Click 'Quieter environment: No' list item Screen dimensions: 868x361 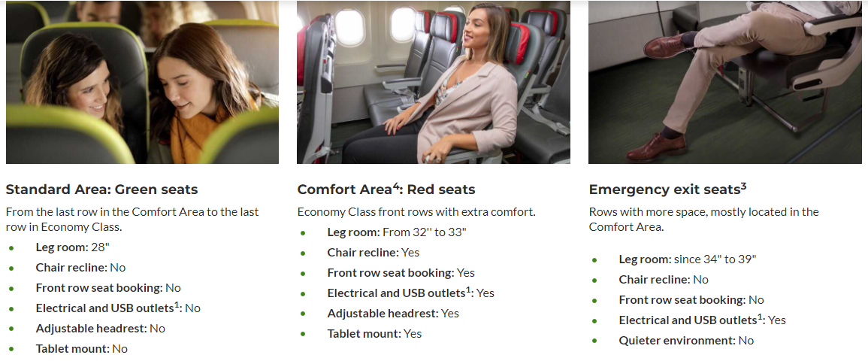click(x=686, y=341)
